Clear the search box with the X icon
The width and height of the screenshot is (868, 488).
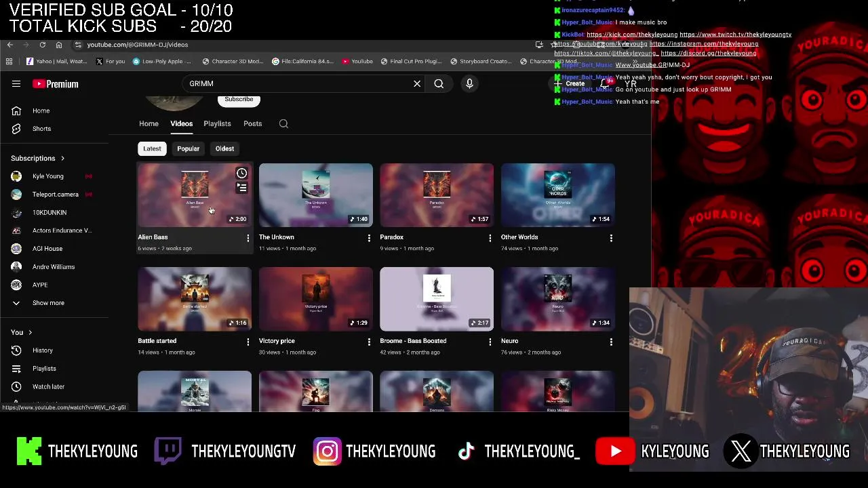[417, 83]
